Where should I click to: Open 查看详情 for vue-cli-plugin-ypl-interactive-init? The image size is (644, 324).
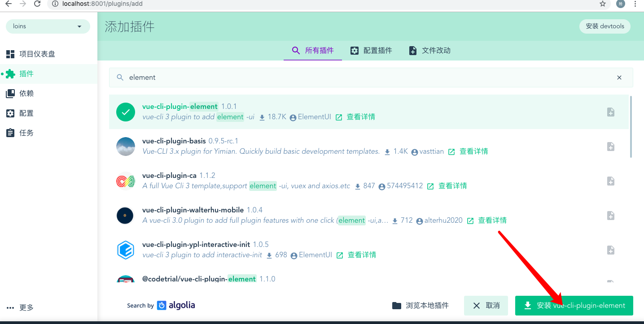coord(362,255)
